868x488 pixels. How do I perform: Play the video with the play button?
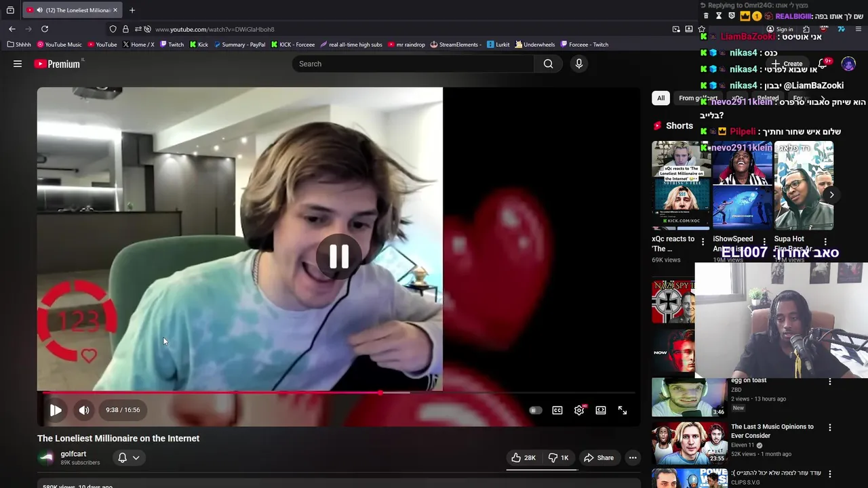click(56, 410)
